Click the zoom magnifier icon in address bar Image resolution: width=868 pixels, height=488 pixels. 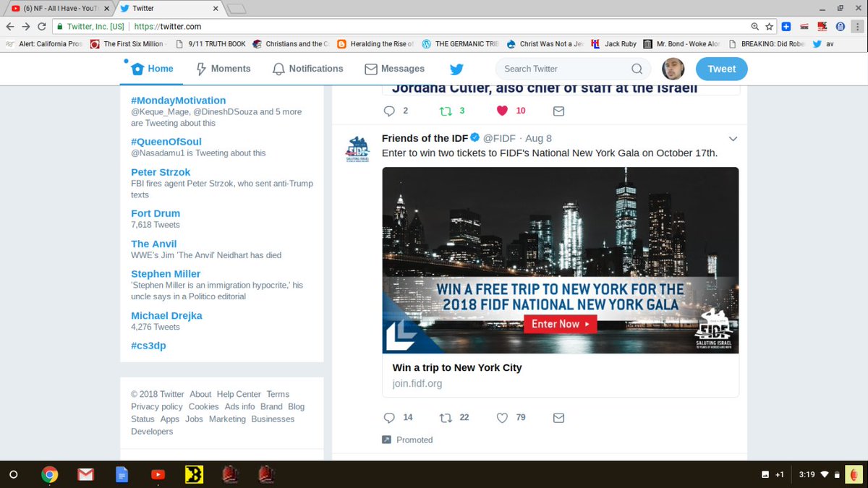pos(754,26)
